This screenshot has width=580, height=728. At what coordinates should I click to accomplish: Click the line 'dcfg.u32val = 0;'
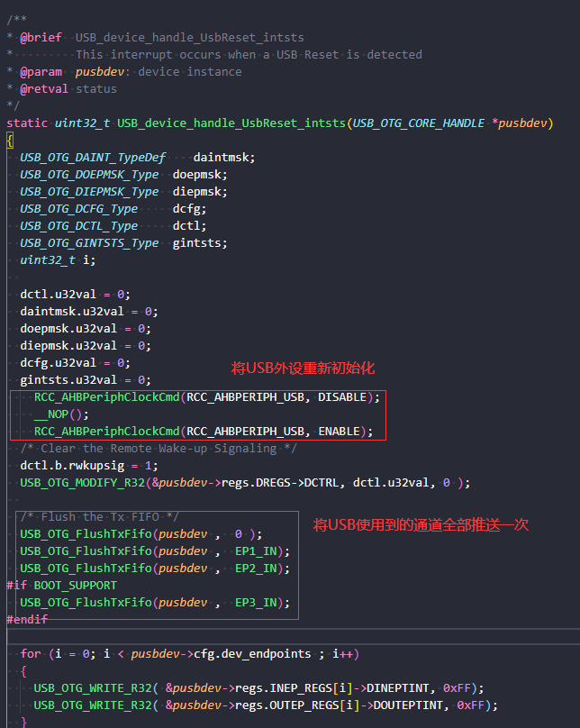point(75,362)
